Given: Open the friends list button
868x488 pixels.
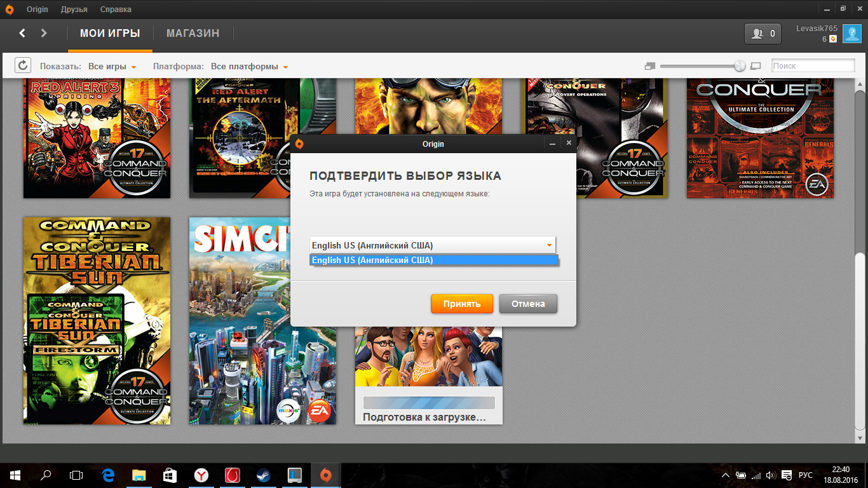Looking at the screenshot, I should pos(763,34).
